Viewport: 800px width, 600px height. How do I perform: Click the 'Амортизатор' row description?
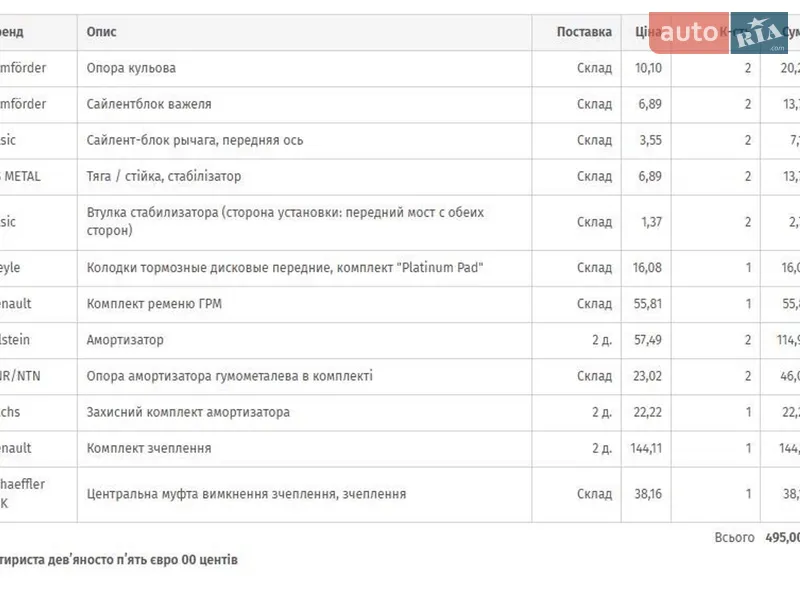point(125,340)
